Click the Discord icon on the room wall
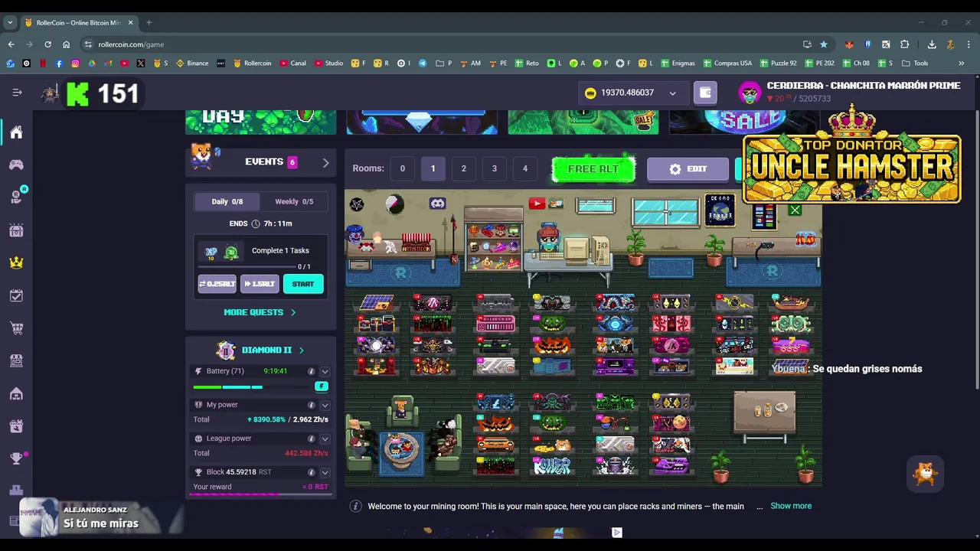The height and width of the screenshot is (551, 980). pos(437,204)
